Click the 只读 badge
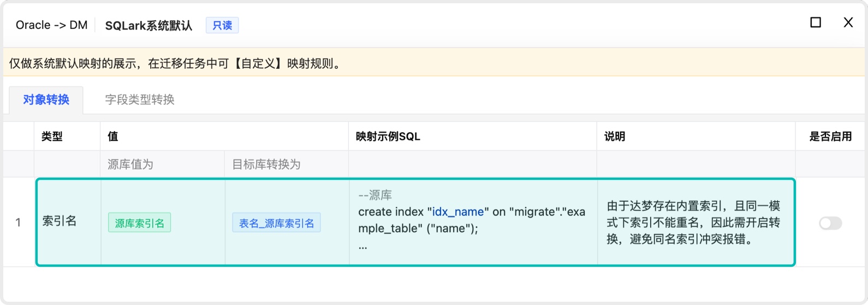 tap(222, 25)
